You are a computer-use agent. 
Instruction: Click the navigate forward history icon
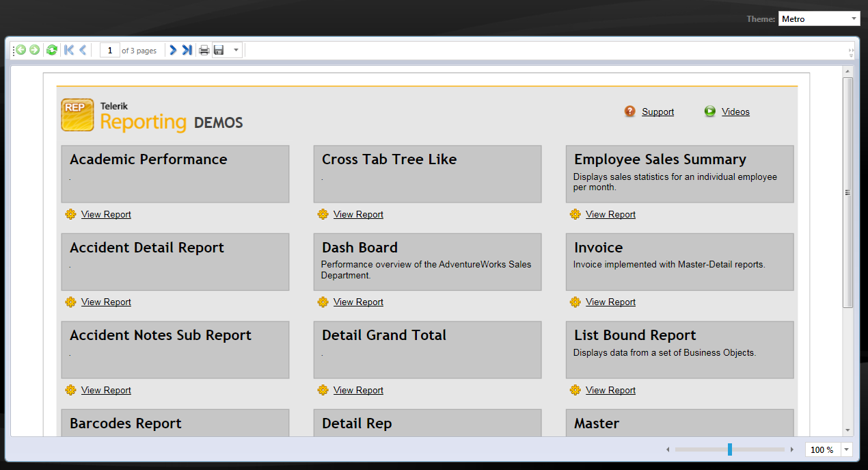pyautogui.click(x=34, y=50)
